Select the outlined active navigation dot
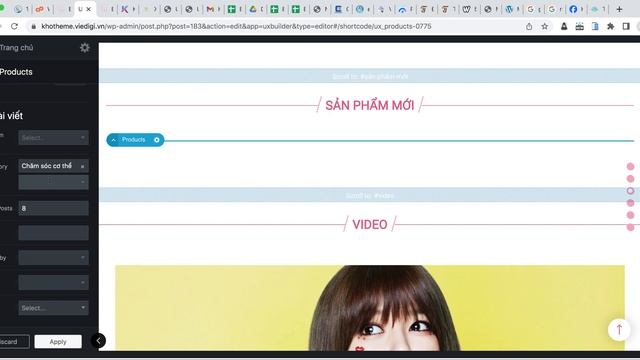 click(630, 191)
